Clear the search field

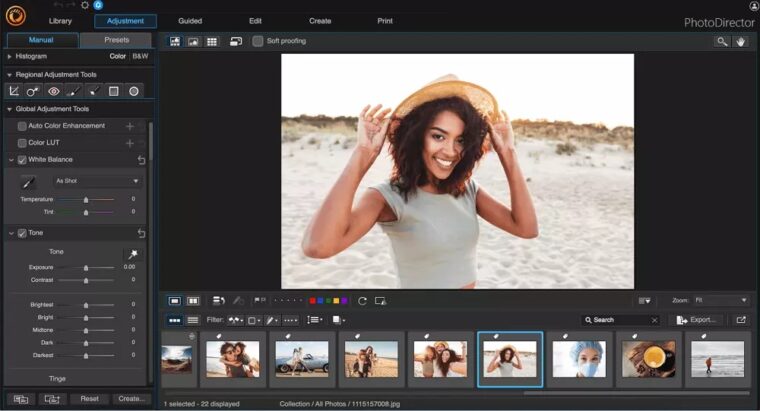[654, 320]
